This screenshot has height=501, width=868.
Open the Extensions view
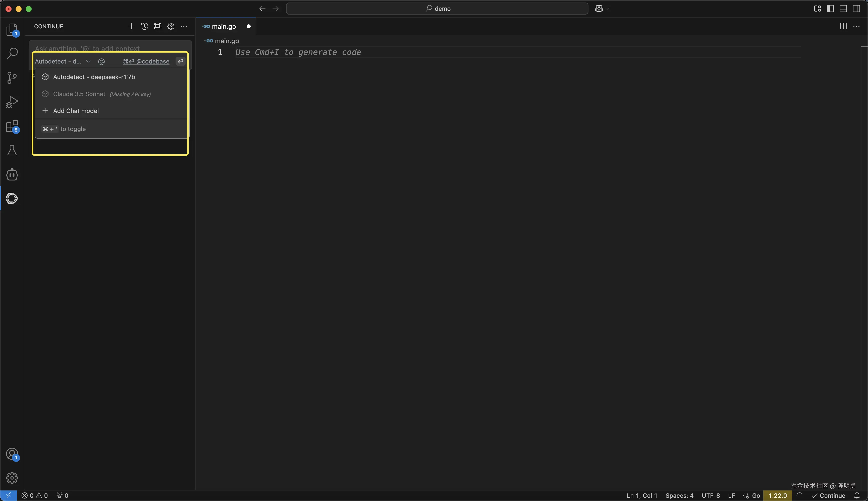point(12,126)
